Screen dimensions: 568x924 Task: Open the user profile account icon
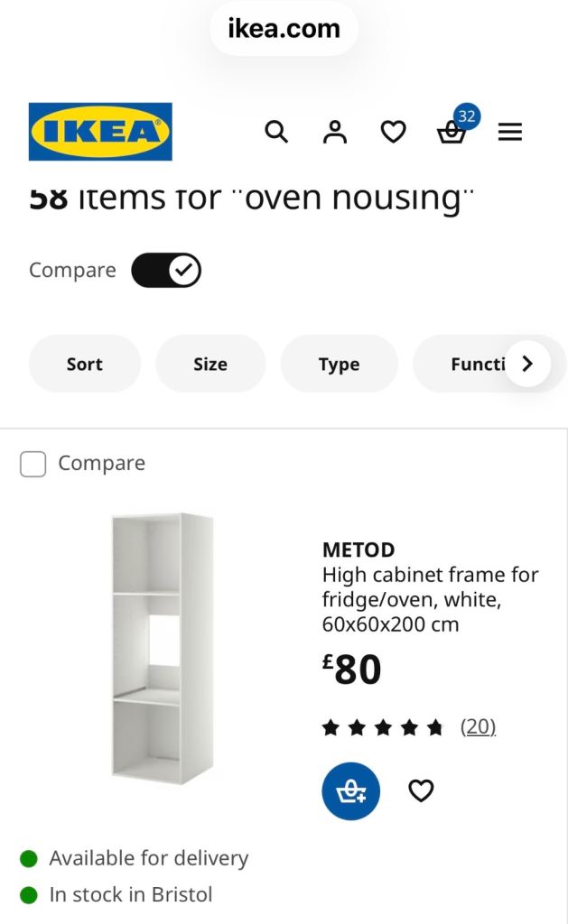[335, 133]
